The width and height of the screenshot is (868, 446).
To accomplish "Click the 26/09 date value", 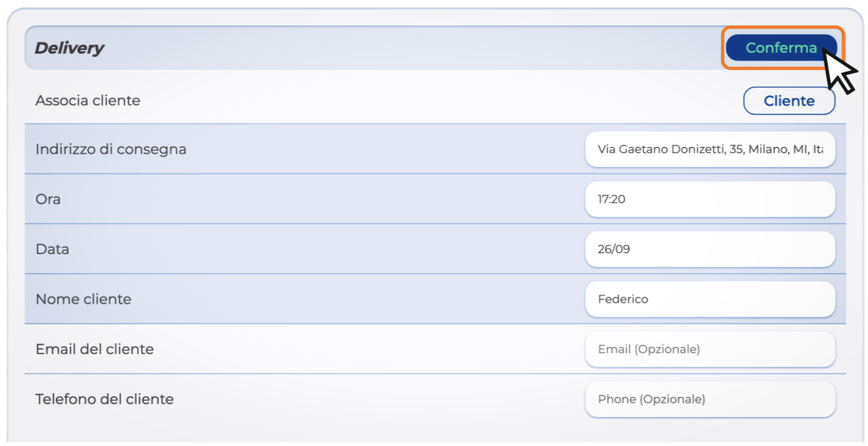I will point(613,249).
